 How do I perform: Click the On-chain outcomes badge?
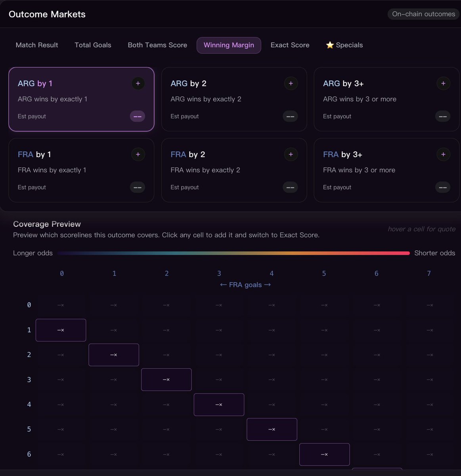[423, 14]
